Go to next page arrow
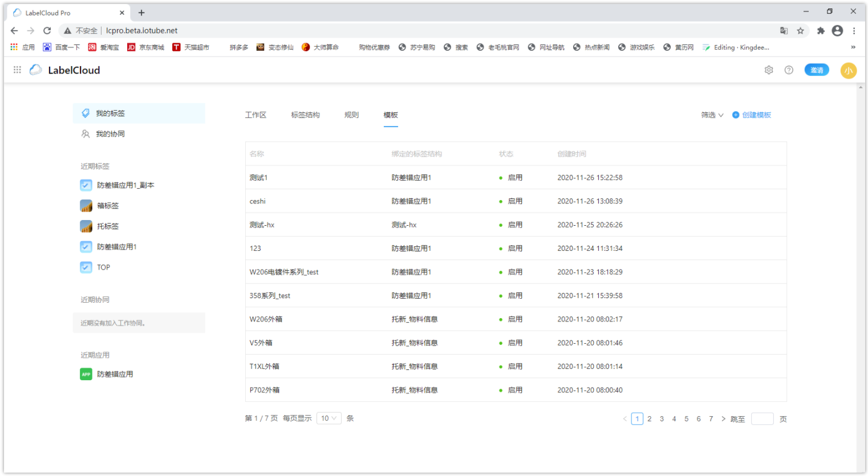This screenshot has width=868, height=476. point(723,418)
